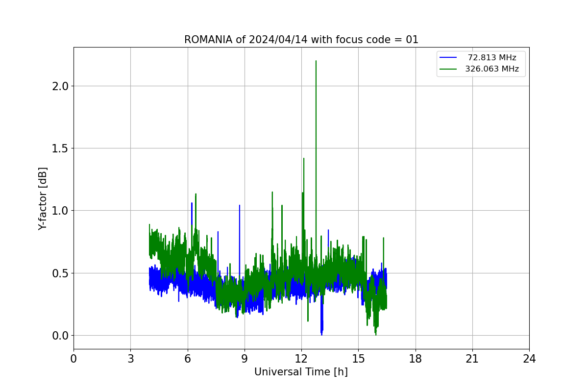Image resolution: width=588 pixels, height=392 pixels.
Task: Click the 'Universal Time [h]' axis label
Action: (301, 372)
